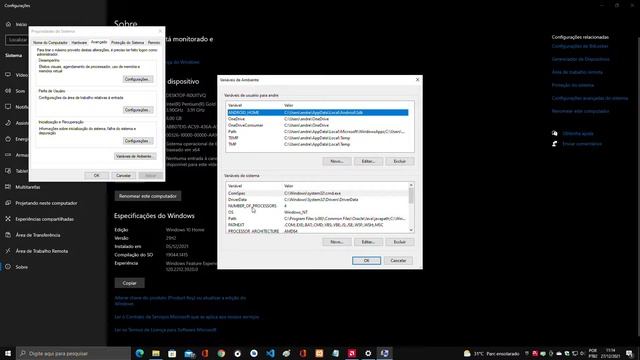Open Som settings in the sidebar
This screenshot has height=360, width=640.
[16, 91]
